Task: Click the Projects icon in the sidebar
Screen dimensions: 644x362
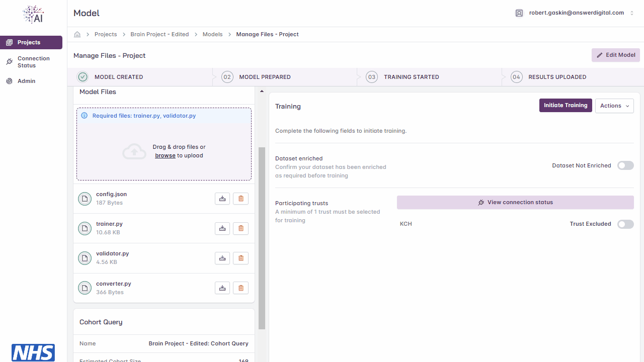Action: pos(9,43)
